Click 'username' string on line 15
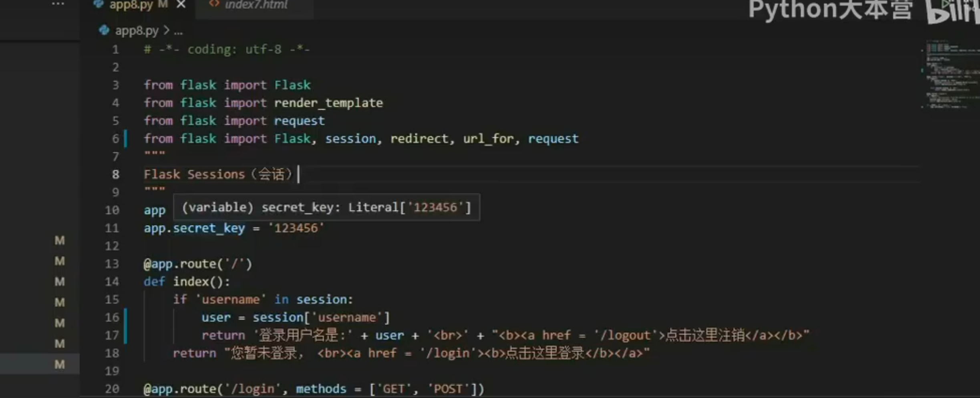Screen dimensions: 980x398 point(231,300)
